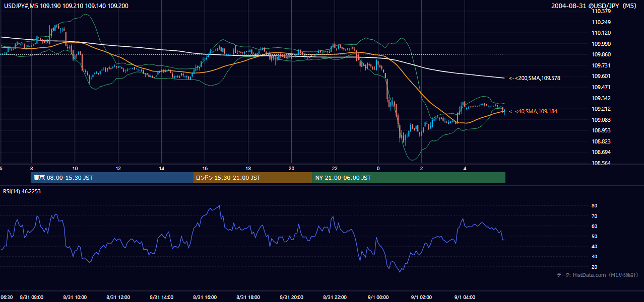Viewport: 644px width, 302px height.
Task: Click hour tick 2 under price chart
Action: pos(422,168)
